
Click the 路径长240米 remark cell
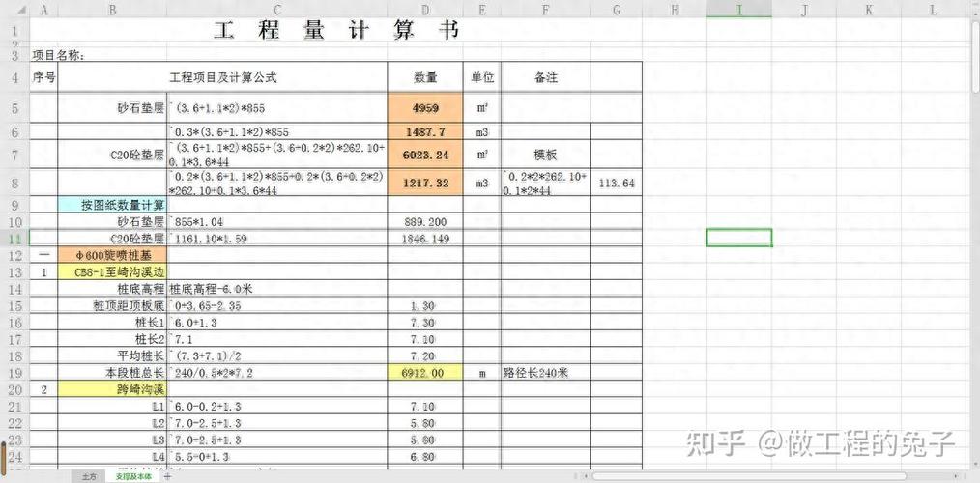click(546, 373)
